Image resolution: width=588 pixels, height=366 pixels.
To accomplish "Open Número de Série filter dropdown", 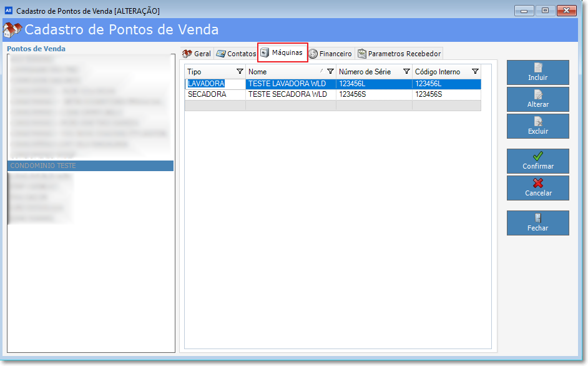I will (406, 72).
